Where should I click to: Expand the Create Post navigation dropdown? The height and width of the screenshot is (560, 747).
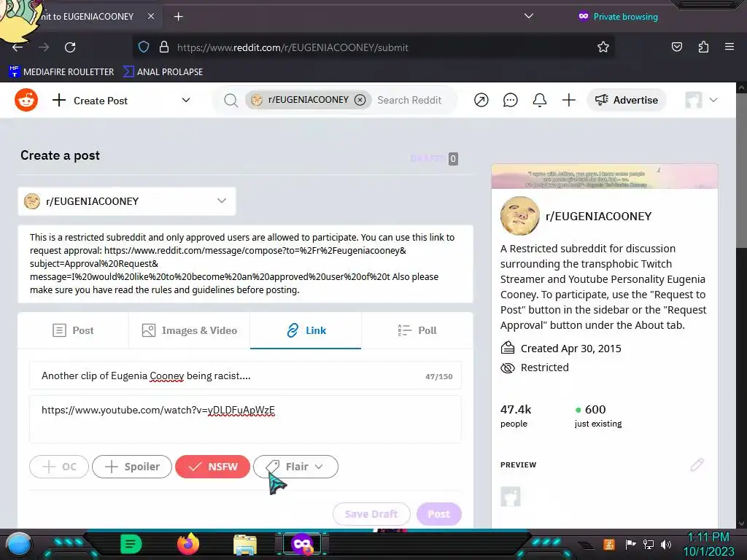coord(186,100)
